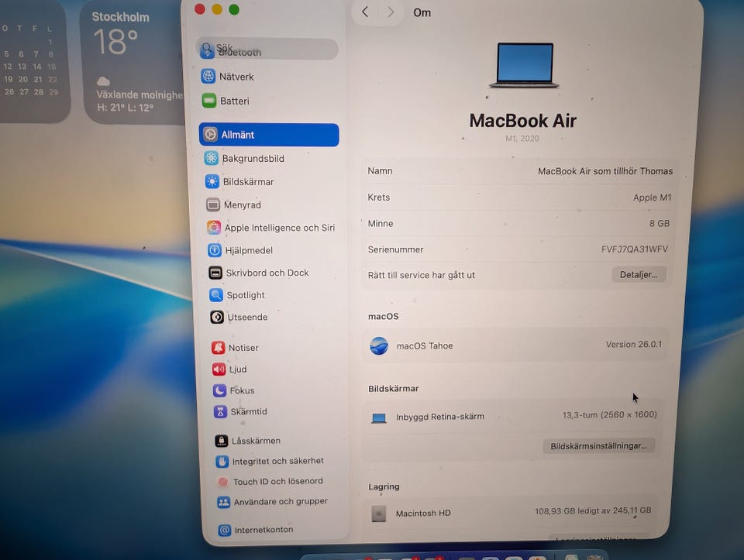Select the Spotlight sidebar label
The image size is (744, 560).
(246, 295)
